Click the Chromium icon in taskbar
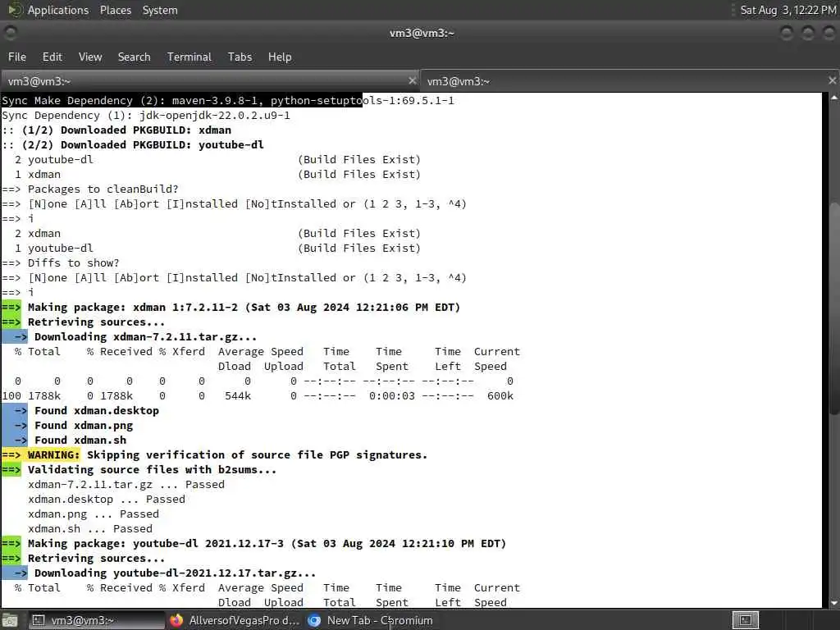840x630 pixels. click(314, 620)
